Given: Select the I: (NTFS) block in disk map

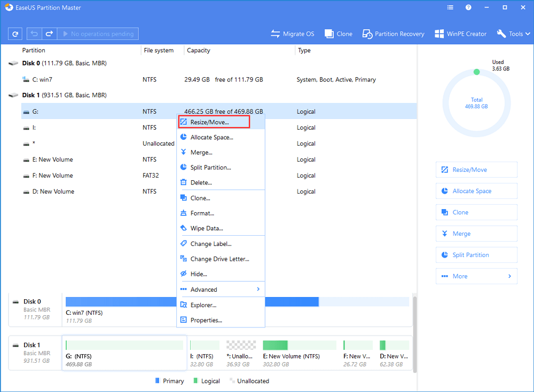Looking at the screenshot, I should pos(205,353).
